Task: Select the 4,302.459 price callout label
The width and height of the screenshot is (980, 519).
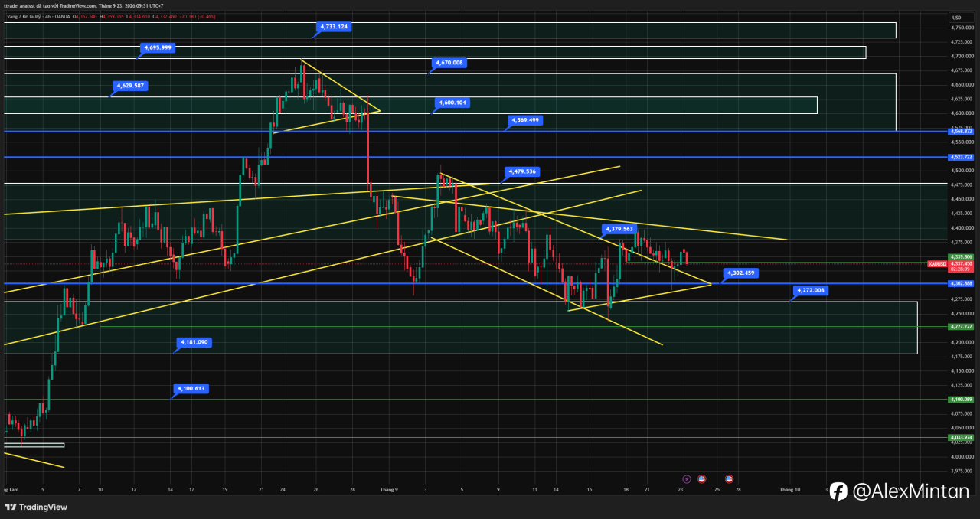Action: point(740,273)
